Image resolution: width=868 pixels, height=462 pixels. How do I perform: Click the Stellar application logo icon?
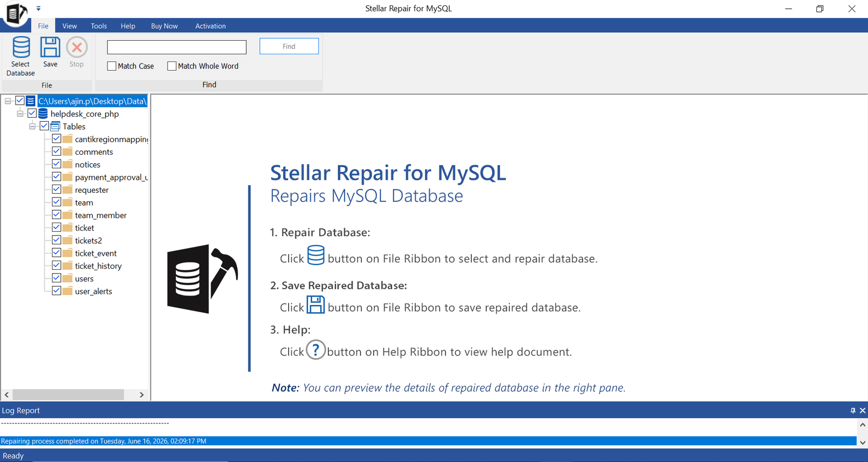coord(16,13)
